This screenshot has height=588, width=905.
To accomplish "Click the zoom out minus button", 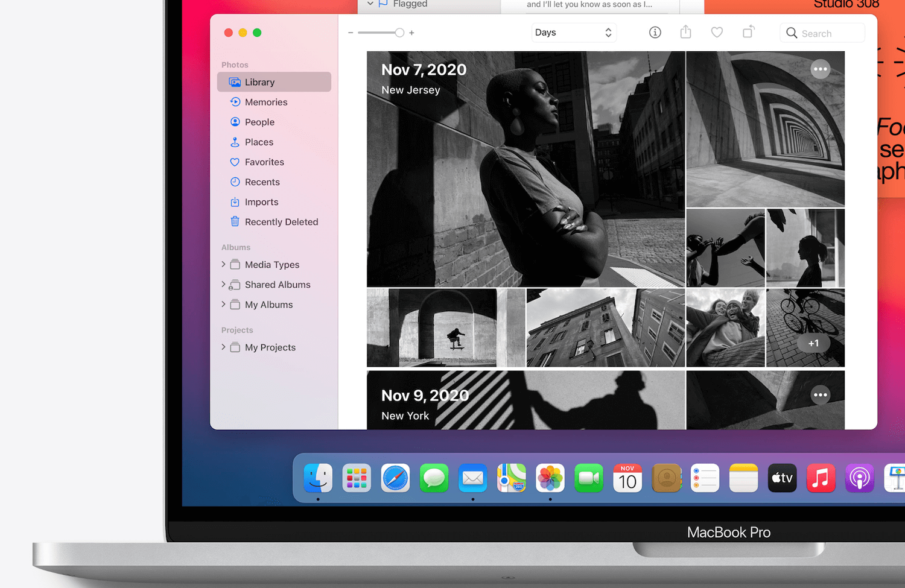I will pyautogui.click(x=351, y=33).
